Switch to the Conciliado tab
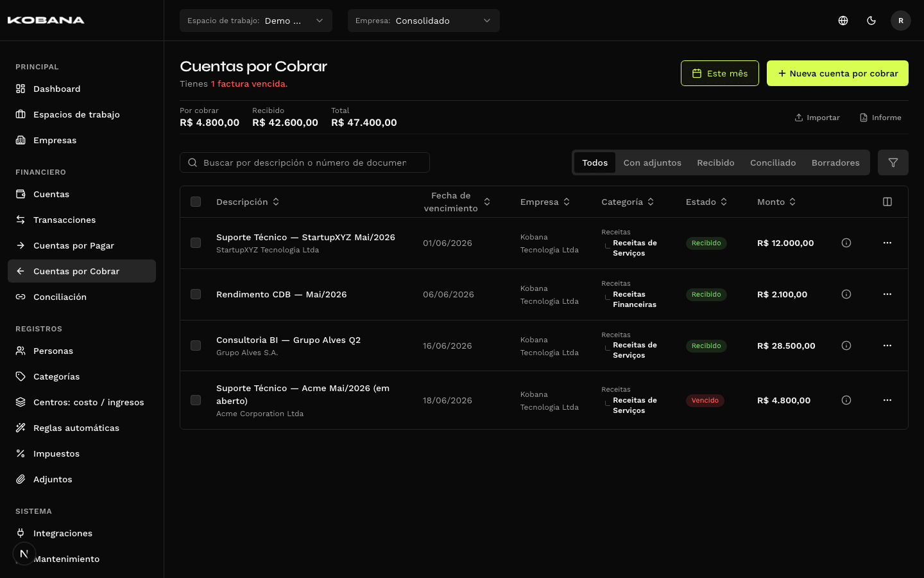Screen dimensions: 924x578 point(773,162)
